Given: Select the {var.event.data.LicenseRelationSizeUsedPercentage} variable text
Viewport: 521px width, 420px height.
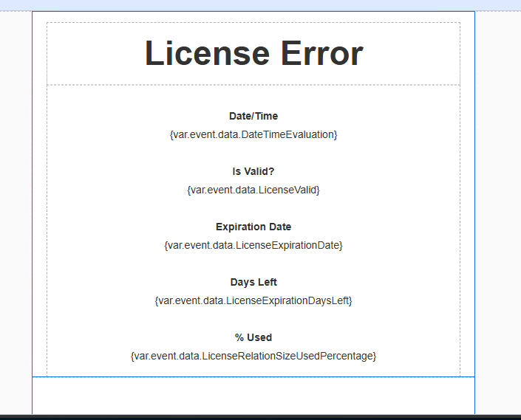Looking at the screenshot, I should point(253,357).
